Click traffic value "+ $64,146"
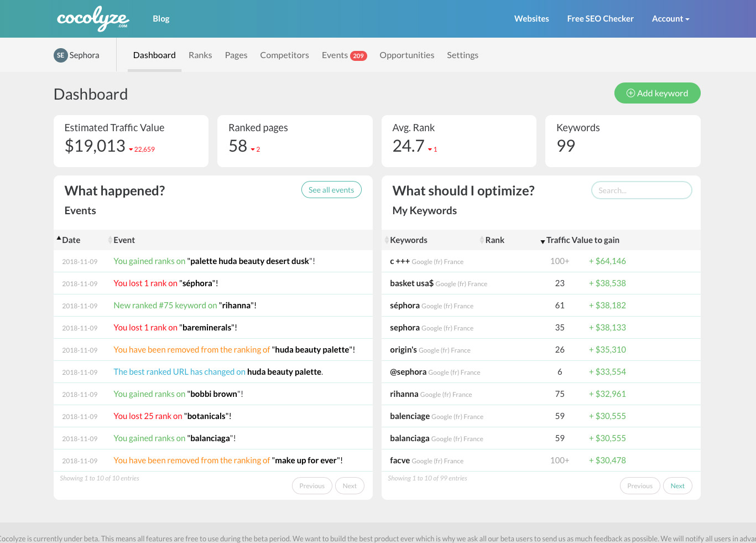756x543 pixels. [607, 261]
